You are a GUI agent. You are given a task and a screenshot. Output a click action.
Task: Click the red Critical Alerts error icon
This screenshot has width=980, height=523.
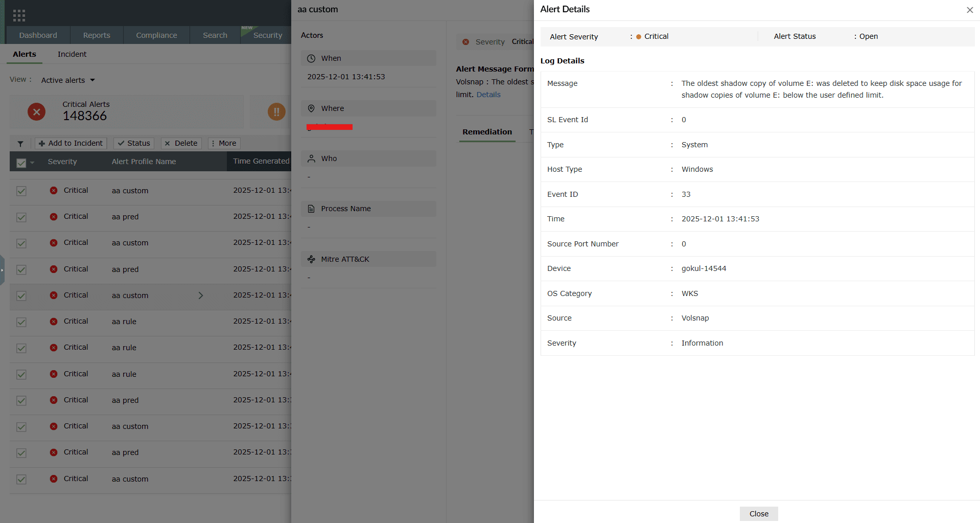pyautogui.click(x=36, y=111)
